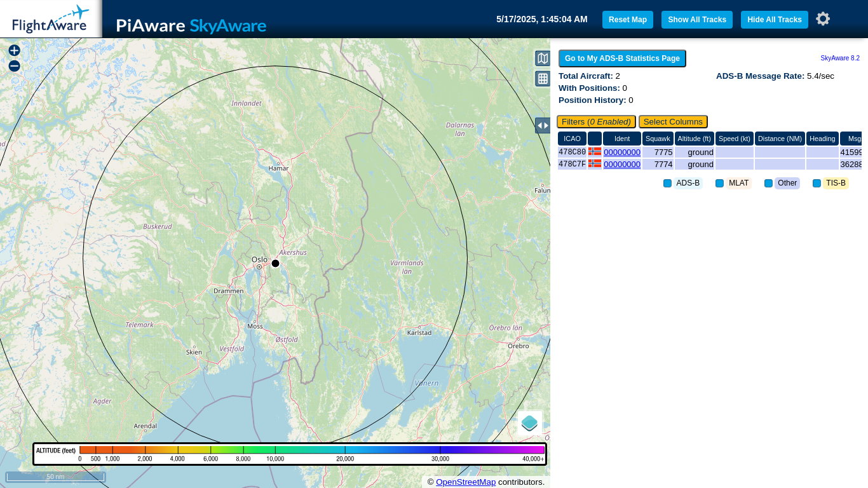Open ident link for aircraft 478C80
The width and height of the screenshot is (868, 488).
coord(622,152)
